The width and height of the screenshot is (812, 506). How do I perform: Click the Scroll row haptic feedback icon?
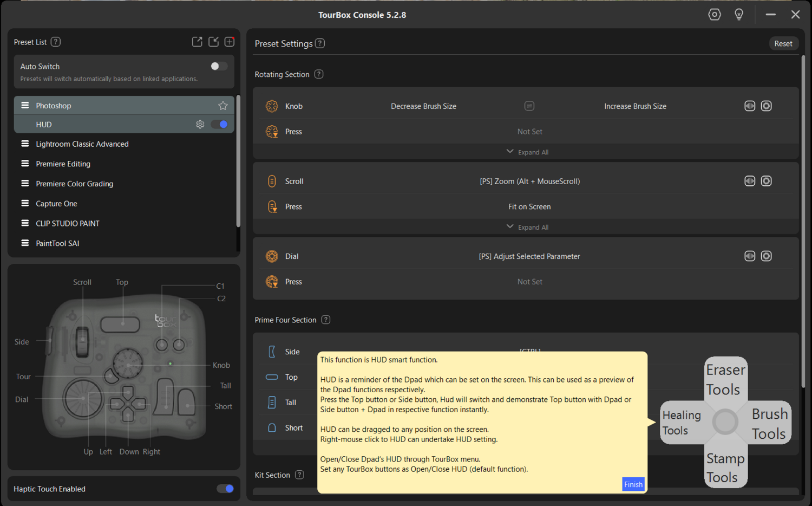point(750,181)
